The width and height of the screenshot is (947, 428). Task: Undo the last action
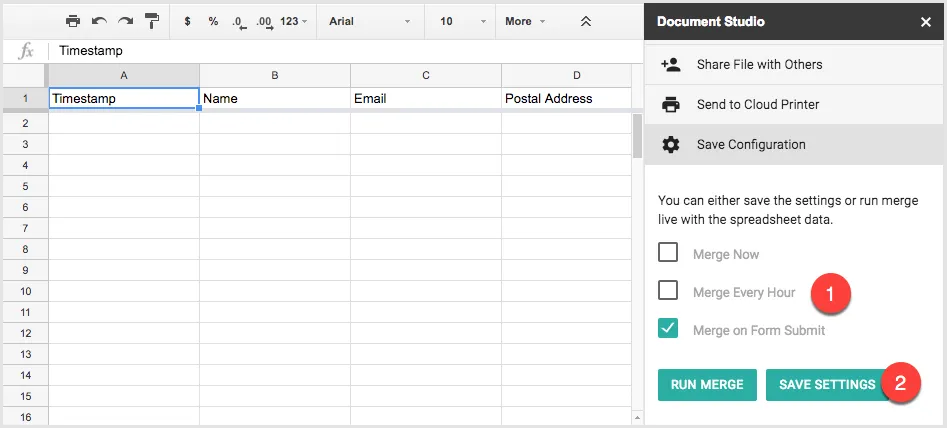tap(99, 21)
